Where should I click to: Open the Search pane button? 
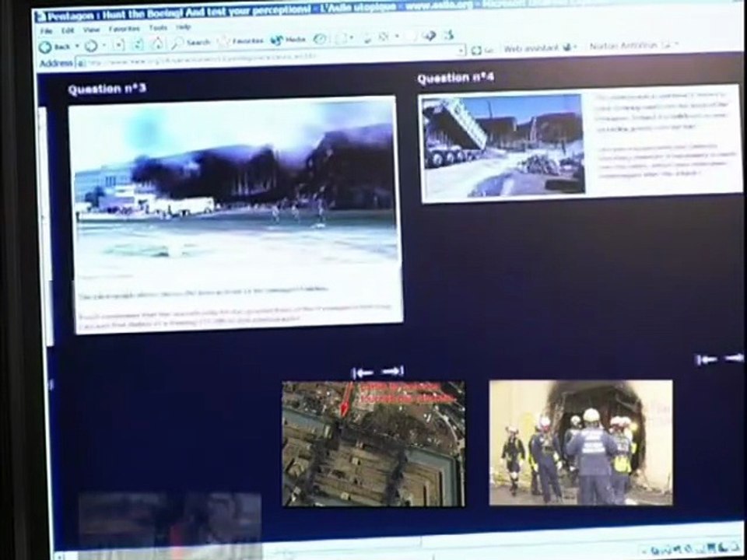[191, 43]
